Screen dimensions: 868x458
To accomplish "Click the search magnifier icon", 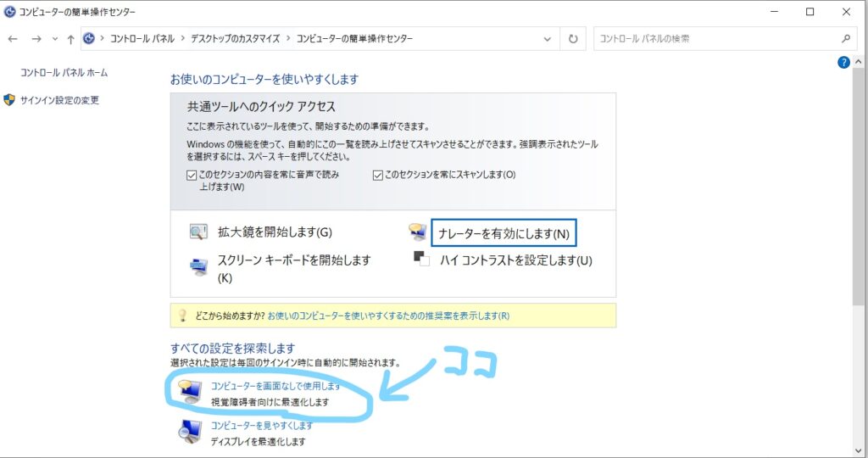I will pos(846,39).
